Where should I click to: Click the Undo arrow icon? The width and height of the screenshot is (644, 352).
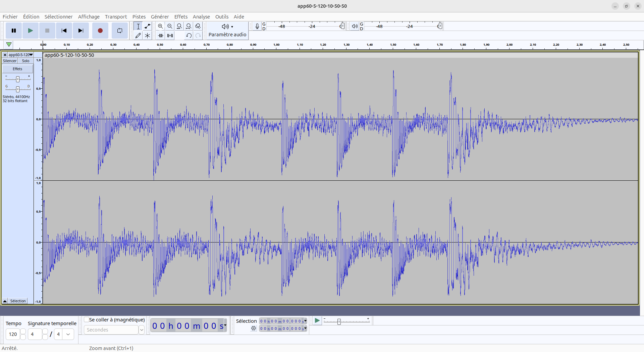pyautogui.click(x=189, y=35)
